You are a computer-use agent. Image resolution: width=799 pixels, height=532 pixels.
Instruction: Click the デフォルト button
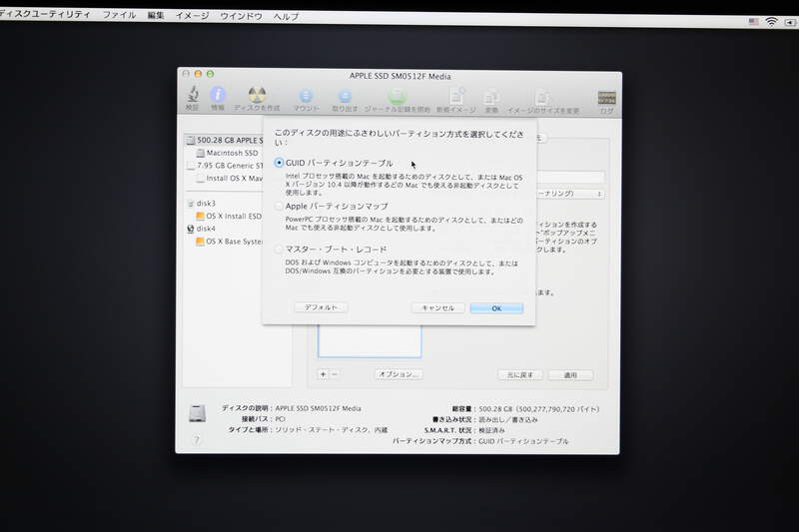321,307
